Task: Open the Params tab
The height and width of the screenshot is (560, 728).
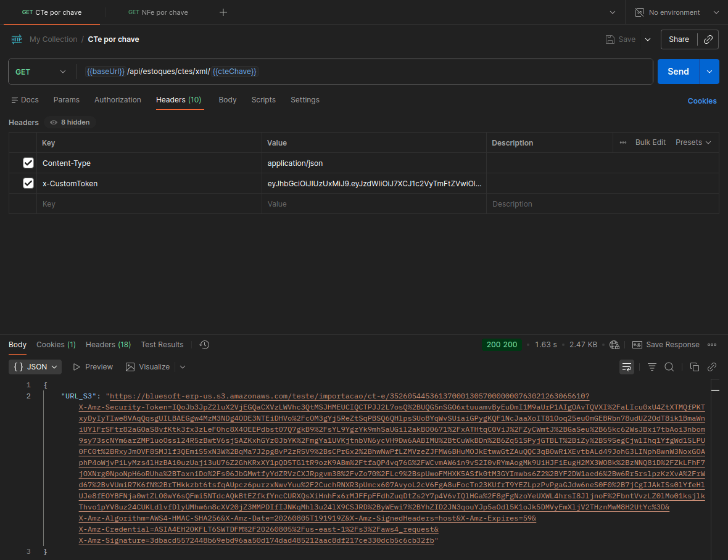Action: [67, 100]
